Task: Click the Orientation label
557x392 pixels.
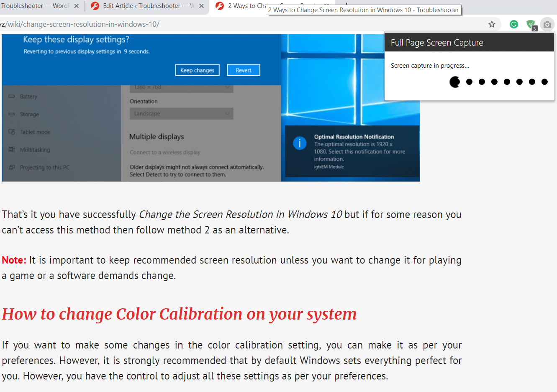Action: point(144,101)
